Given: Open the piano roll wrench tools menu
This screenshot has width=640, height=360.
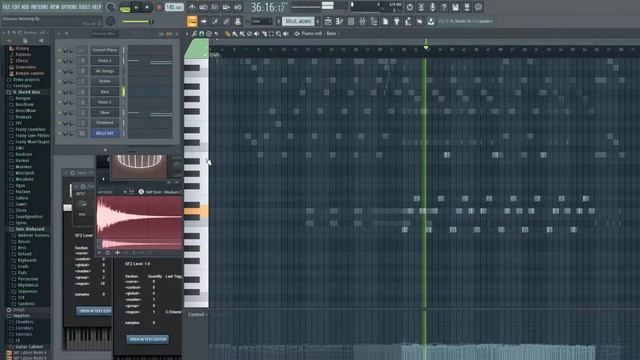Looking at the screenshot, I should (194, 34).
